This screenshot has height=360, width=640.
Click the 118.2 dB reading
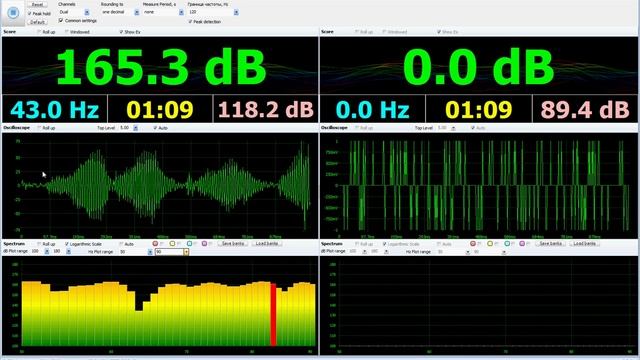266,109
